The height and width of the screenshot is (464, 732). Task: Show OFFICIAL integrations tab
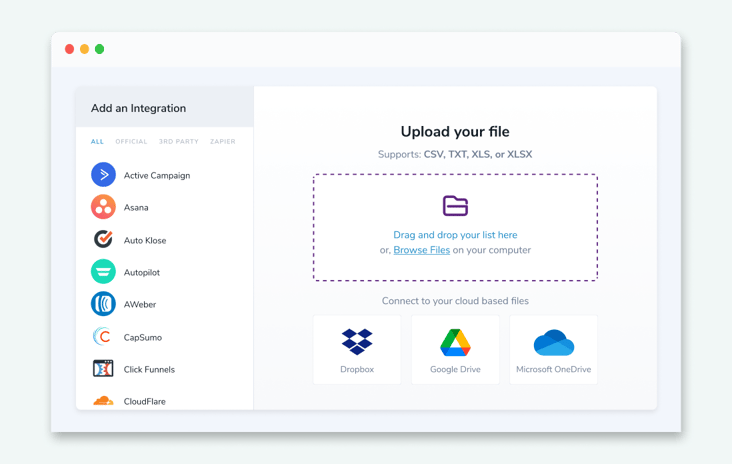[x=131, y=142]
